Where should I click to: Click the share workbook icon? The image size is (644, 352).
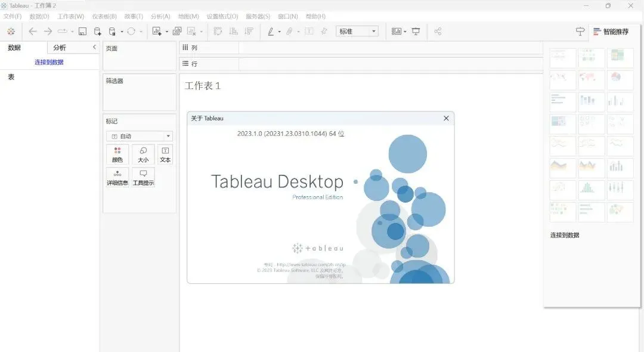click(438, 32)
